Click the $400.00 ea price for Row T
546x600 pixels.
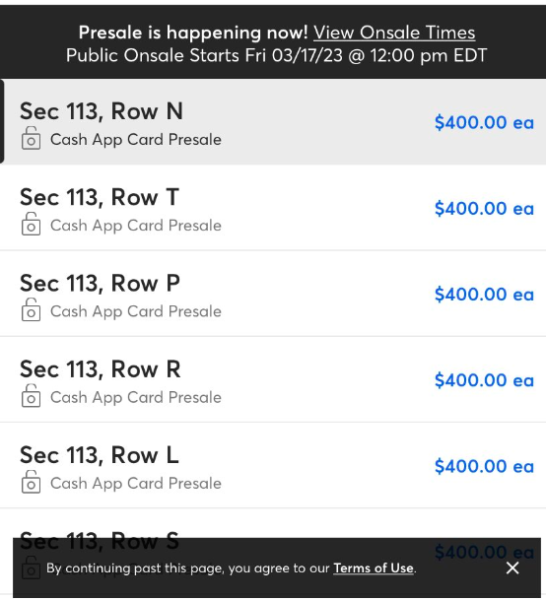(x=484, y=209)
